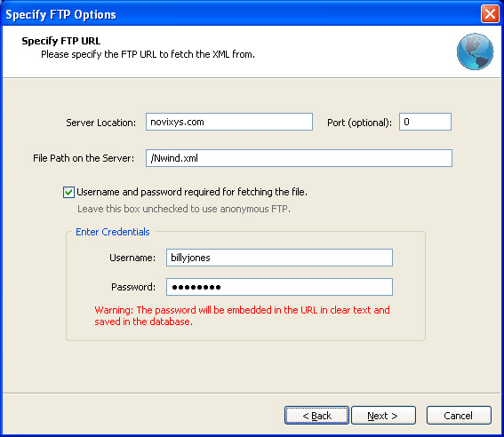
Task: Cancel the FTP options wizard
Action: point(459,416)
